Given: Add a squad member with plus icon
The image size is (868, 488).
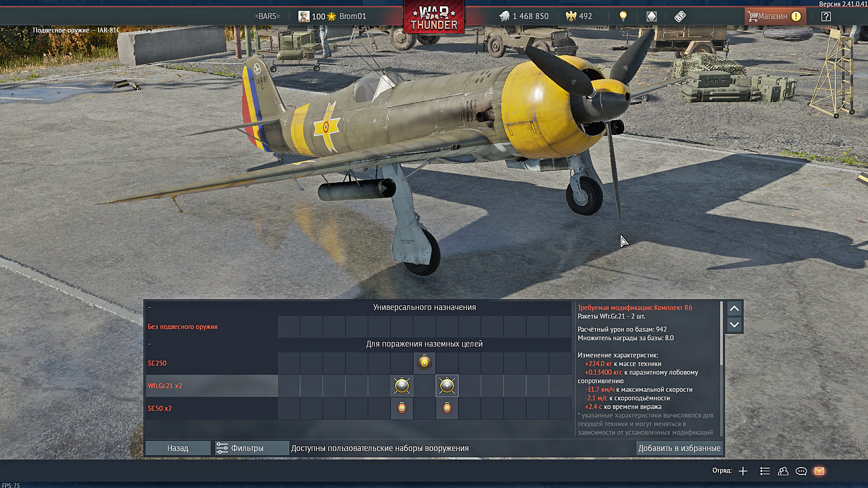Looking at the screenshot, I should [743, 471].
